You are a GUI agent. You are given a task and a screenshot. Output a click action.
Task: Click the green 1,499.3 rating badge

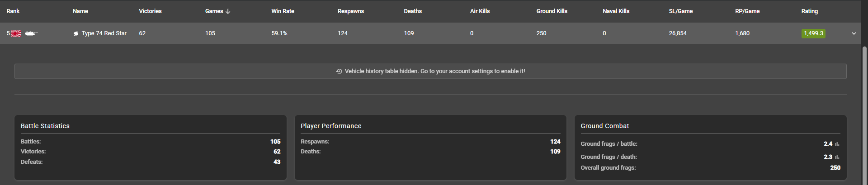tap(813, 33)
